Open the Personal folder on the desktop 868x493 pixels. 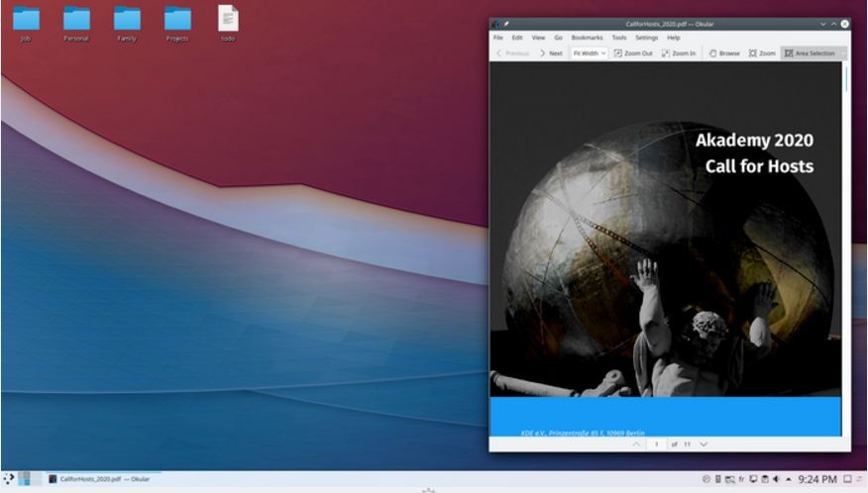coord(76,23)
